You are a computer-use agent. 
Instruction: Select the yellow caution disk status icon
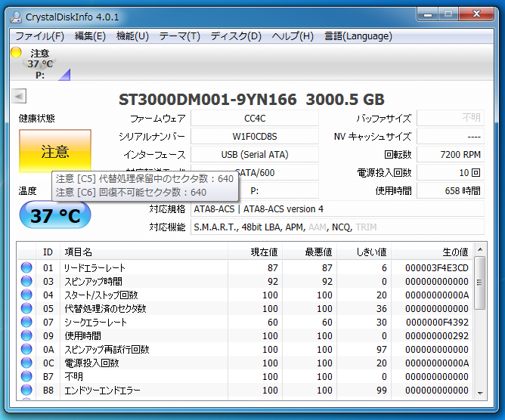pyautogui.click(x=16, y=52)
